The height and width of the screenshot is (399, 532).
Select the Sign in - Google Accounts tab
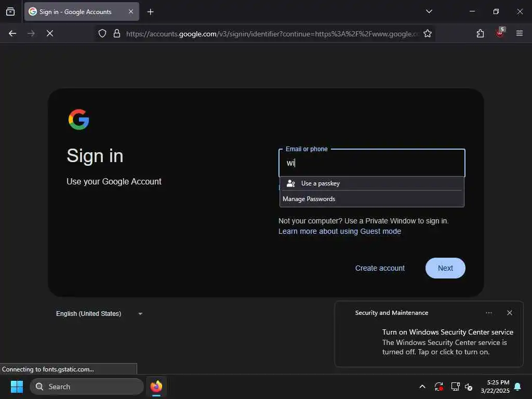click(x=82, y=11)
